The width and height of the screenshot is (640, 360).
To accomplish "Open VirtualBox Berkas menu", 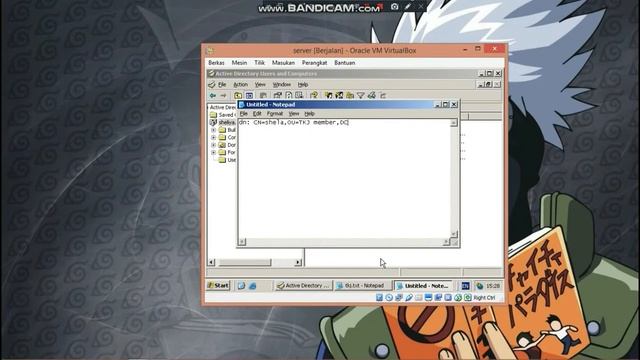I will click(216, 63).
